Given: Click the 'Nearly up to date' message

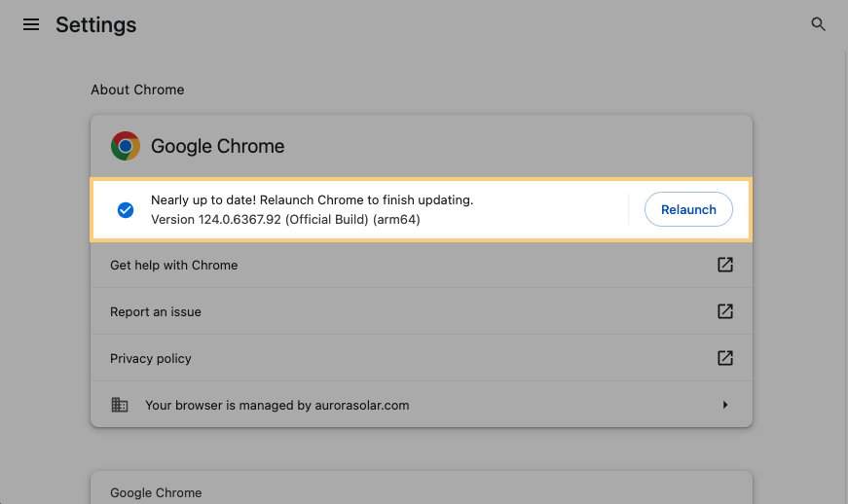Looking at the screenshot, I should 312,200.
